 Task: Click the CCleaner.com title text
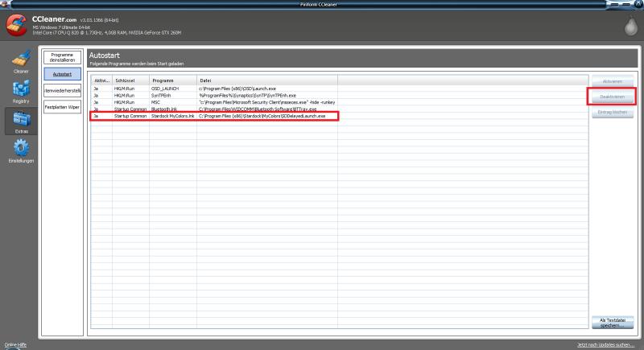(x=54, y=19)
